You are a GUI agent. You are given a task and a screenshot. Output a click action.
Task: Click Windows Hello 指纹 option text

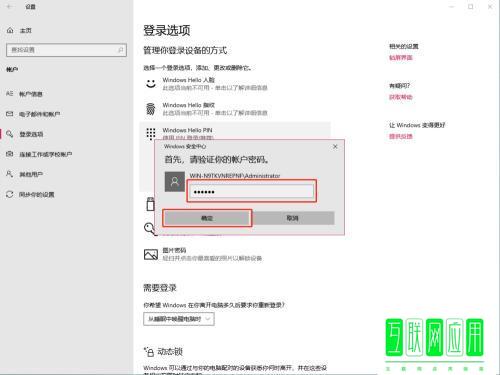coord(189,105)
